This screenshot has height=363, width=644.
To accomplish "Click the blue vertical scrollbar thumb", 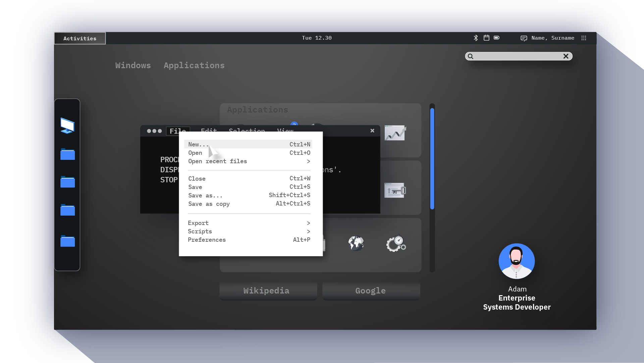I will pos(432,158).
